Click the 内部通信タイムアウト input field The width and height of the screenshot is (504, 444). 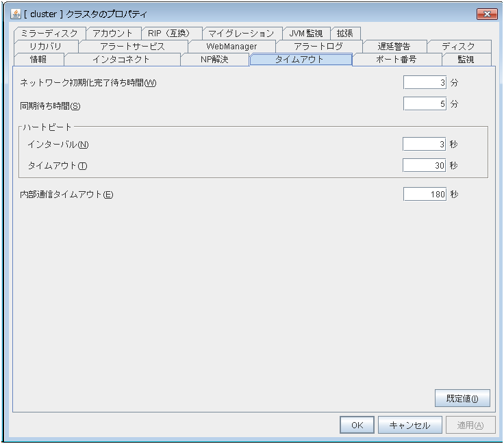tap(425, 194)
